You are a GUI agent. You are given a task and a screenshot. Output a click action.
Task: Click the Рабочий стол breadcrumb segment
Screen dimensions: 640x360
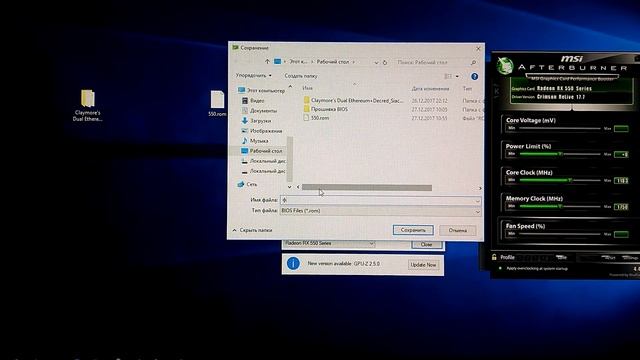(x=333, y=62)
